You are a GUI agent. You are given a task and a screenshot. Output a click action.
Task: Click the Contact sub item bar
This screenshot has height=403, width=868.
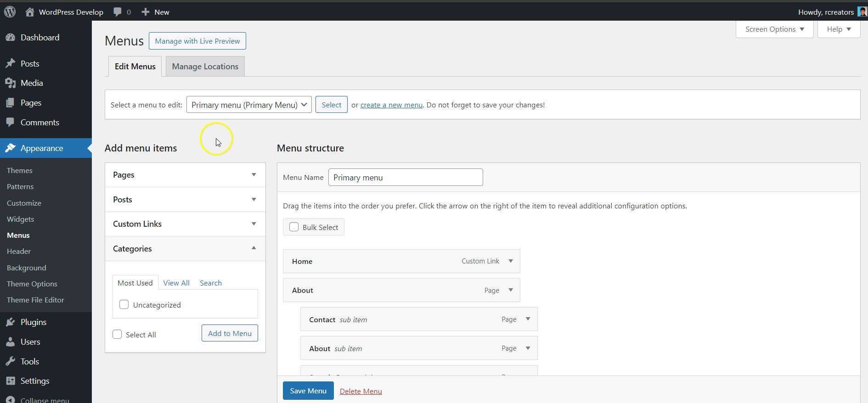click(x=419, y=319)
